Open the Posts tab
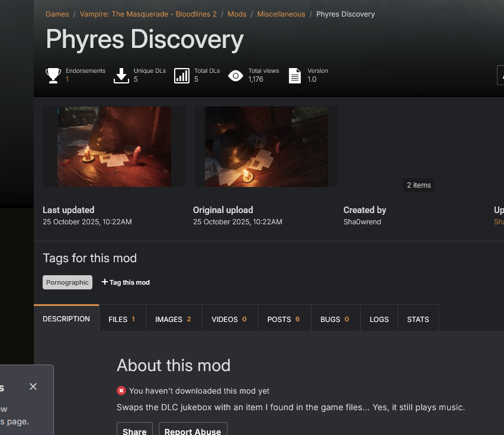The width and height of the screenshot is (504, 435). pos(284,319)
